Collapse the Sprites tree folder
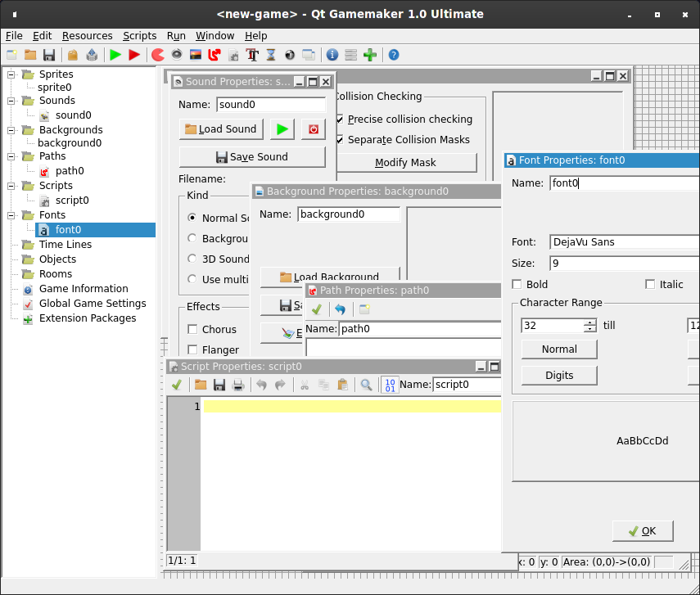The height and width of the screenshot is (595, 700). point(11,74)
